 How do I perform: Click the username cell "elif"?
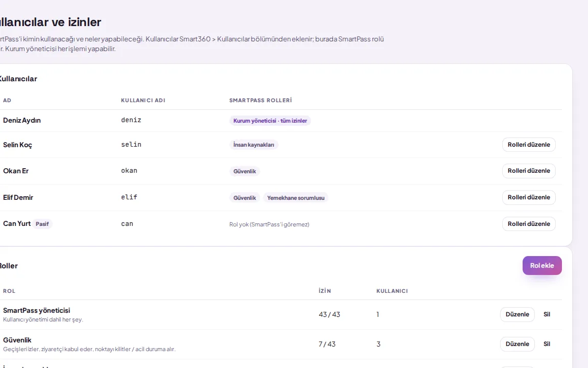129,197
